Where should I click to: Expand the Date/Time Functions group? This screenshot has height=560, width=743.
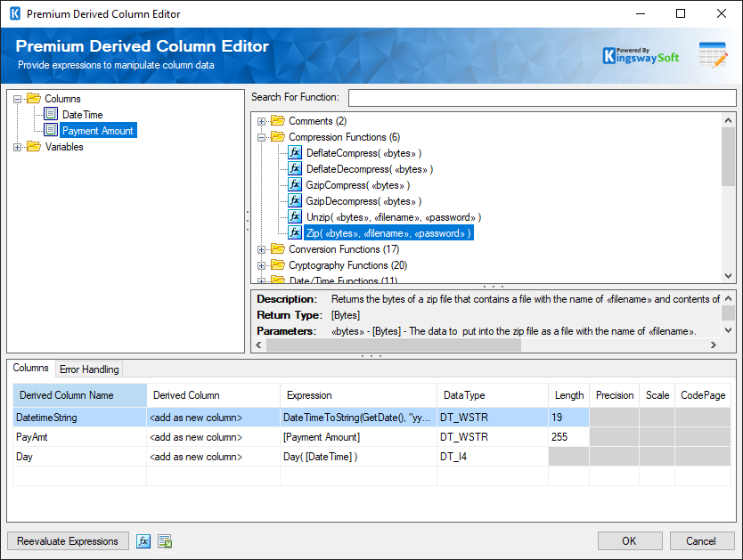pos(261,281)
